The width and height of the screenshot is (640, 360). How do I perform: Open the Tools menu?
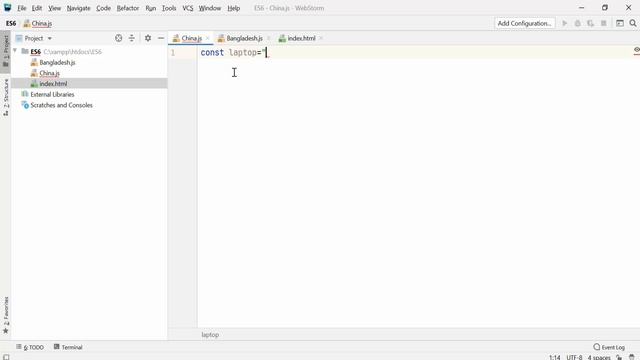click(x=169, y=8)
